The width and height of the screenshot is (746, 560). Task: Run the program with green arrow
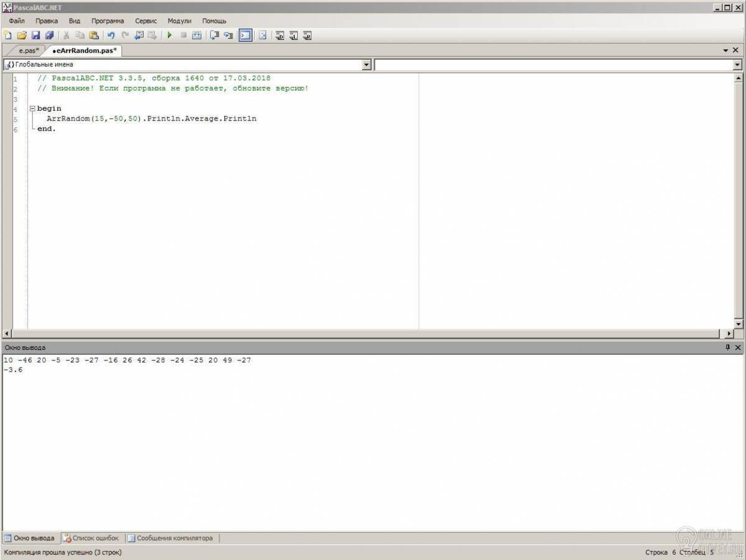(169, 35)
